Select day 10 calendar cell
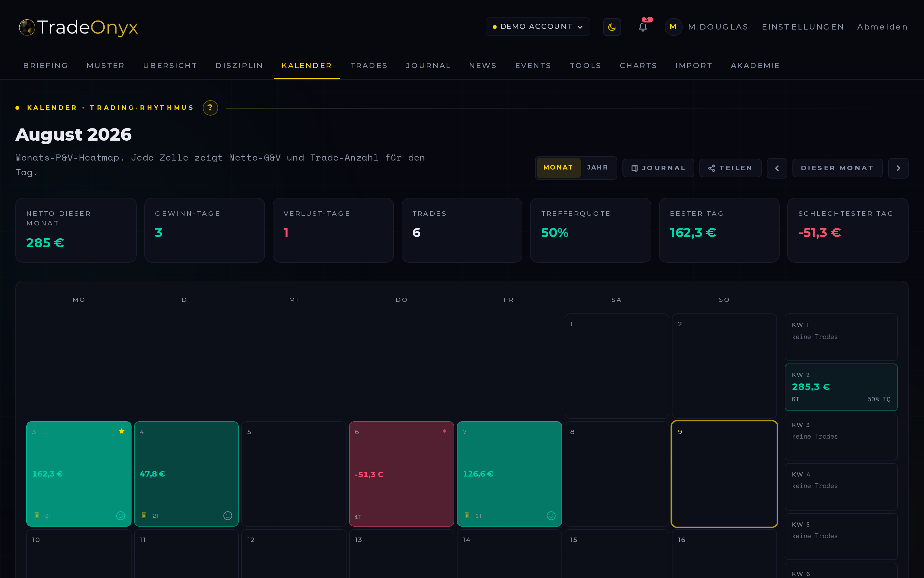This screenshot has width=924, height=578. point(79,554)
